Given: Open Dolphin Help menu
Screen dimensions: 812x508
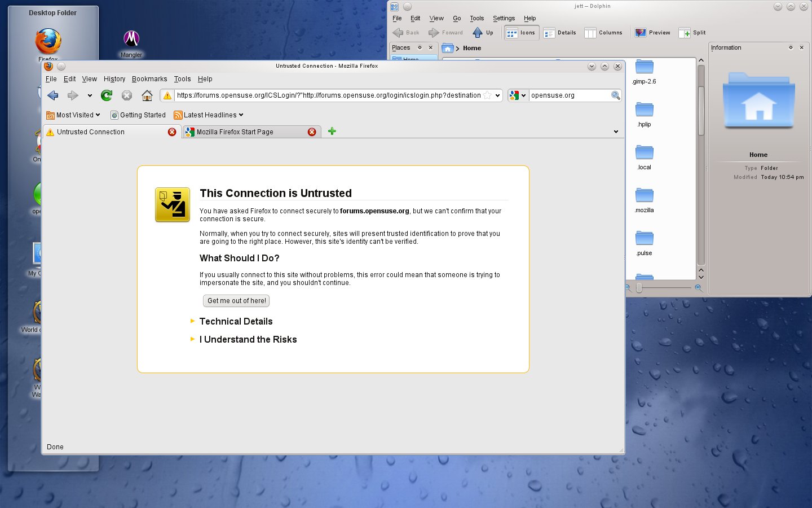Looking at the screenshot, I should (529, 18).
